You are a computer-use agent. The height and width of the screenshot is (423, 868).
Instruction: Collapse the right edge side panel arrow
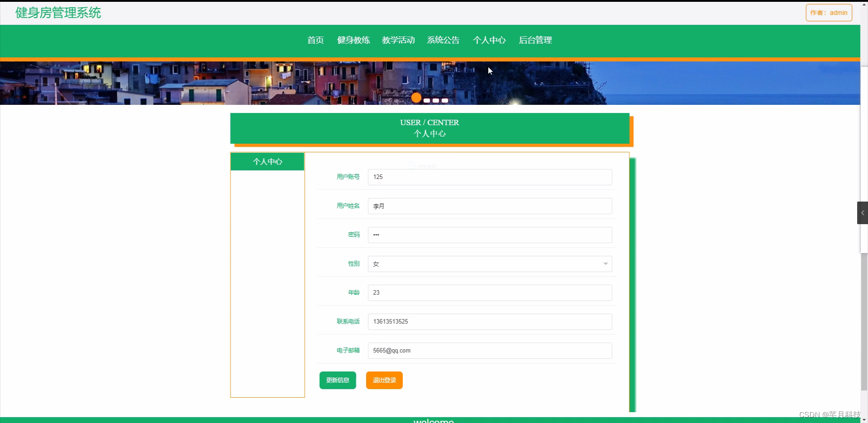(862, 212)
